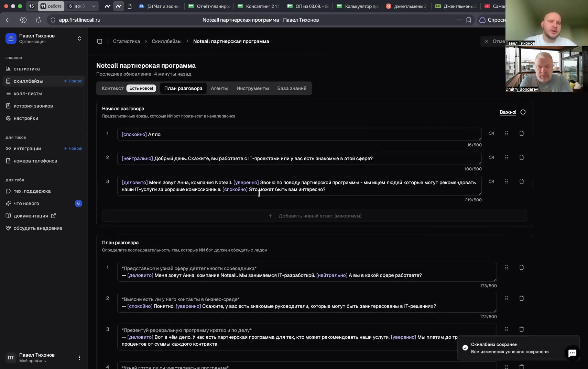
Task: Click 'Скиллбейзы' breadcrumb link
Action: pyautogui.click(x=167, y=41)
